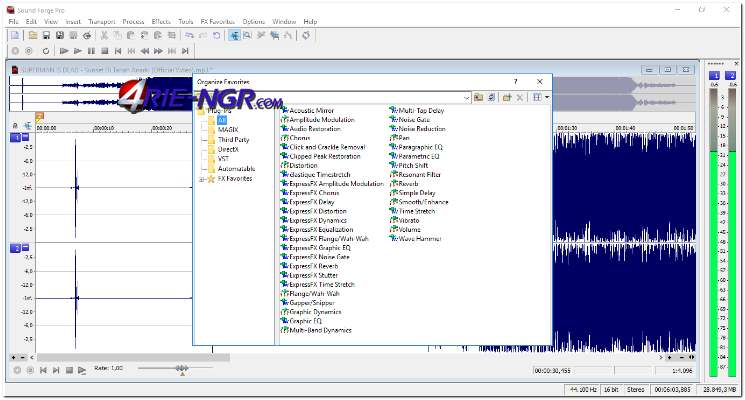Click the help question mark in Organize Favorites
This screenshot has height=400, width=745.
coord(516,82)
